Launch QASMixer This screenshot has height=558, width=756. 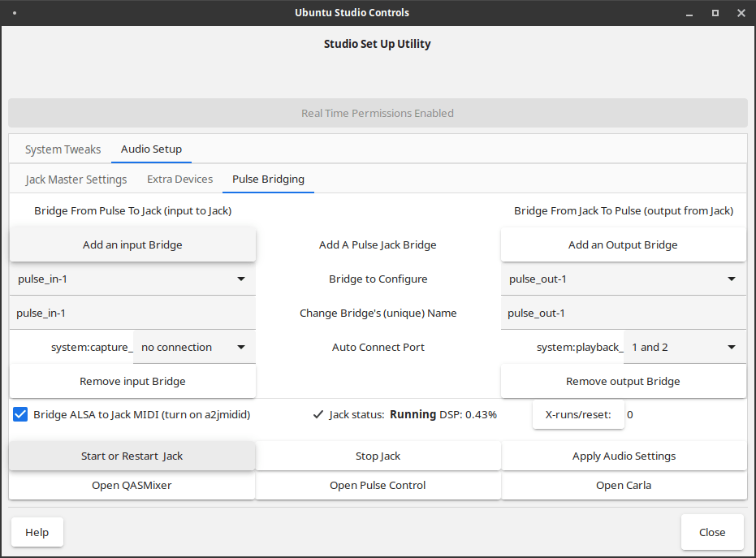[132, 485]
